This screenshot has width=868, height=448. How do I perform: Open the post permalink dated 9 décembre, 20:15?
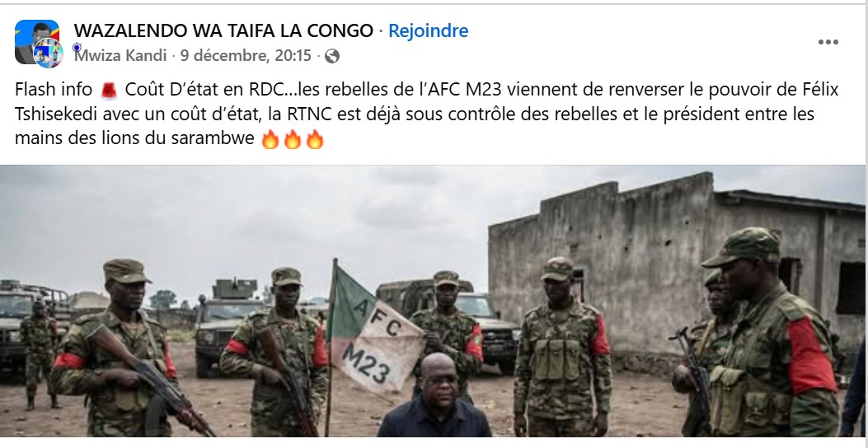coord(246,56)
